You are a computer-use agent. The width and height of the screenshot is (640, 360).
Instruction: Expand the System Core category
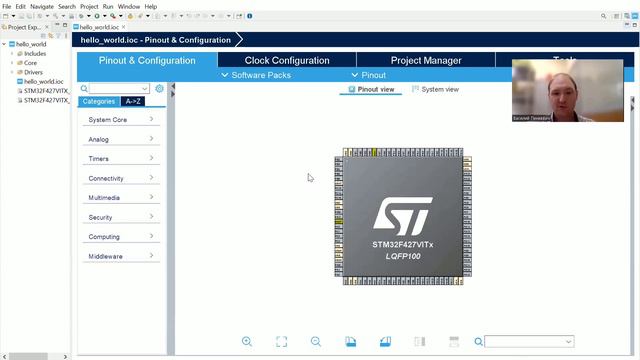click(x=121, y=119)
